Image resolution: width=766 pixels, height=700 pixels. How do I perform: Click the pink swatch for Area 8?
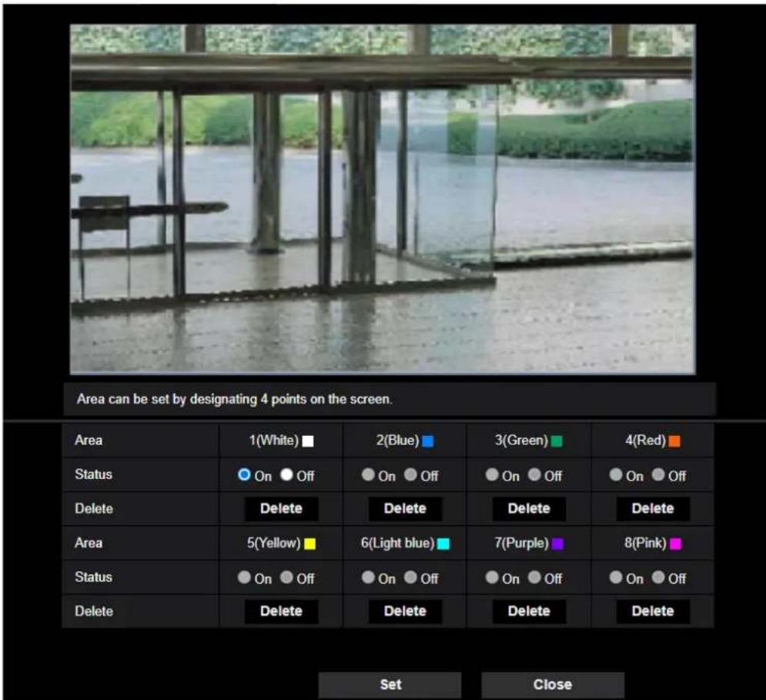coord(676,544)
